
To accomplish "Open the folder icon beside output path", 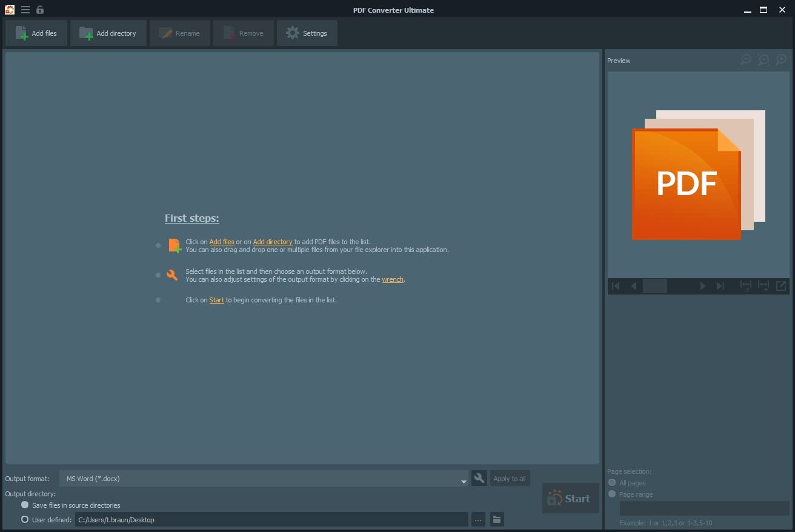I will [497, 519].
